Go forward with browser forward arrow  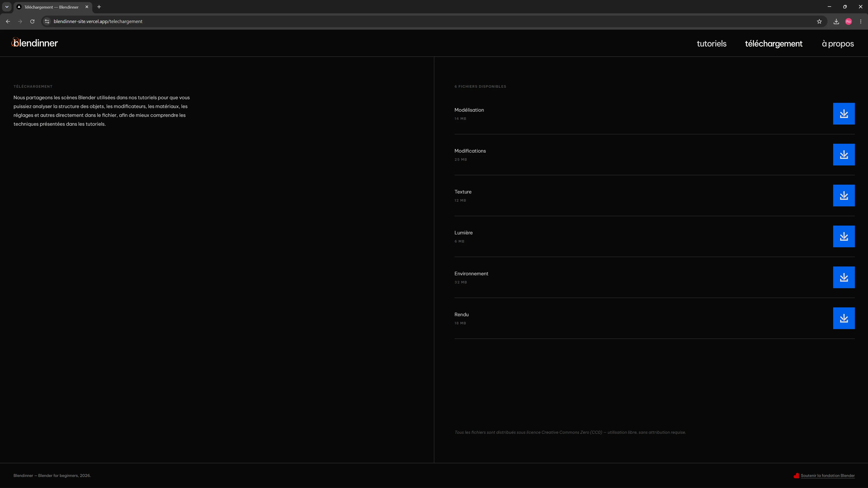coord(20,21)
